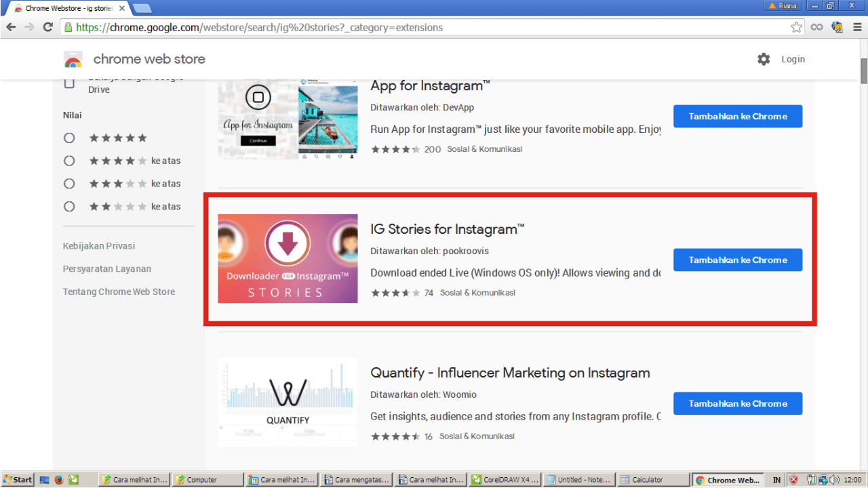Close the Chrome Webstore tab
Image resolution: width=868 pixels, height=488 pixels.
tap(121, 8)
